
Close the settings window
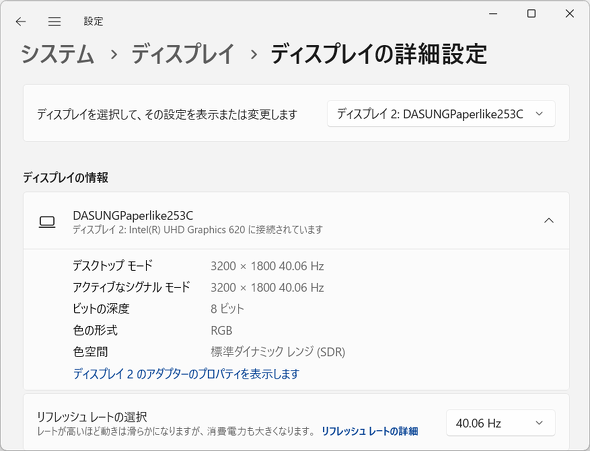coord(570,14)
